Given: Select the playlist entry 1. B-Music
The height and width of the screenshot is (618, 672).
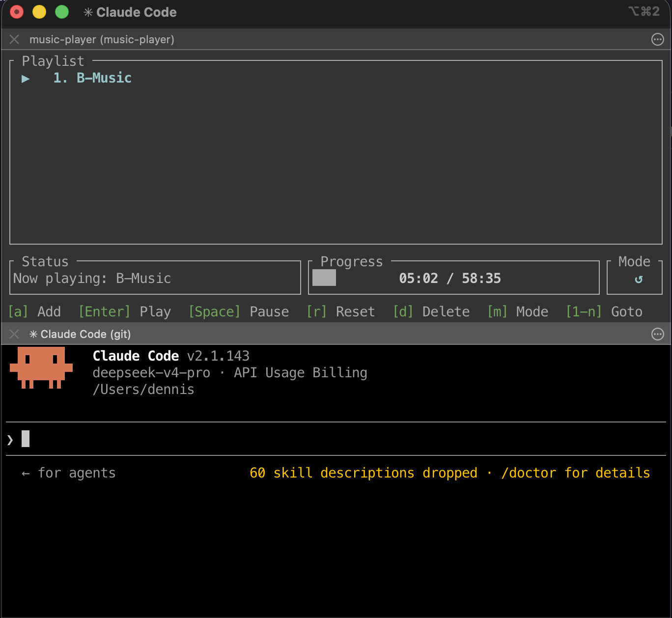Looking at the screenshot, I should click(92, 78).
